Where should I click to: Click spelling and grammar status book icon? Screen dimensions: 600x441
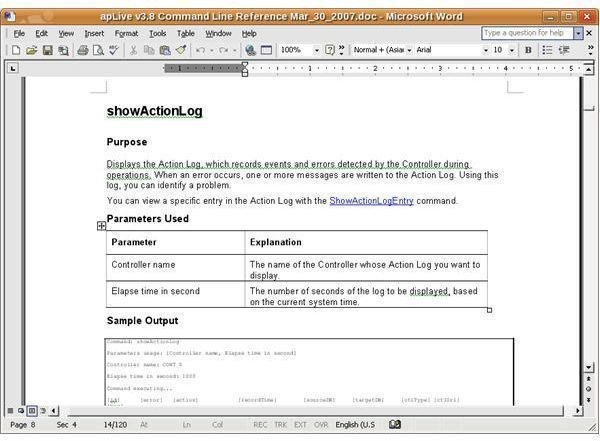(395, 424)
